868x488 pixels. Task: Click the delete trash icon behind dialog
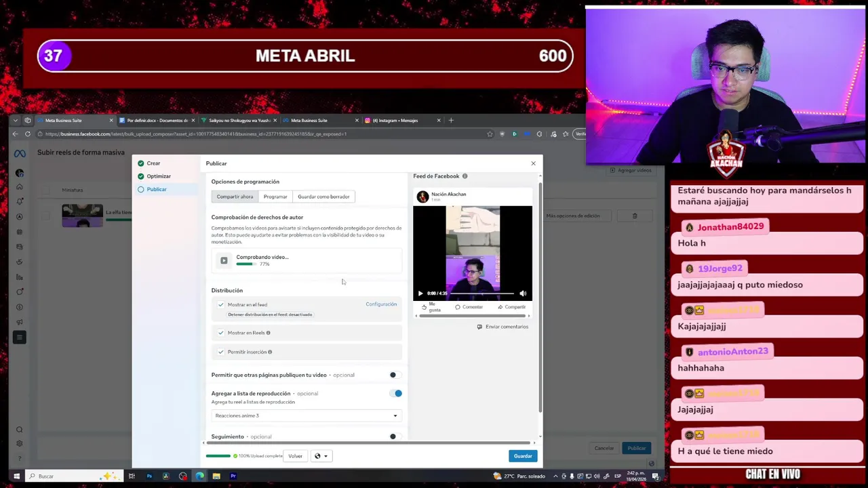click(x=635, y=216)
